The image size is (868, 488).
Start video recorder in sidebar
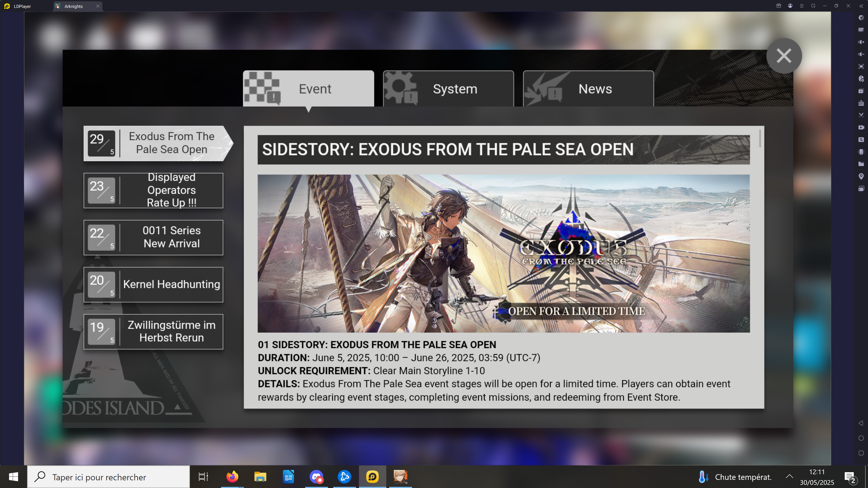861,127
